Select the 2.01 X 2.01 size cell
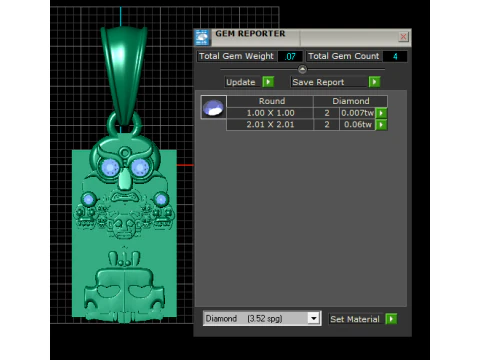 pyautogui.click(x=270, y=125)
